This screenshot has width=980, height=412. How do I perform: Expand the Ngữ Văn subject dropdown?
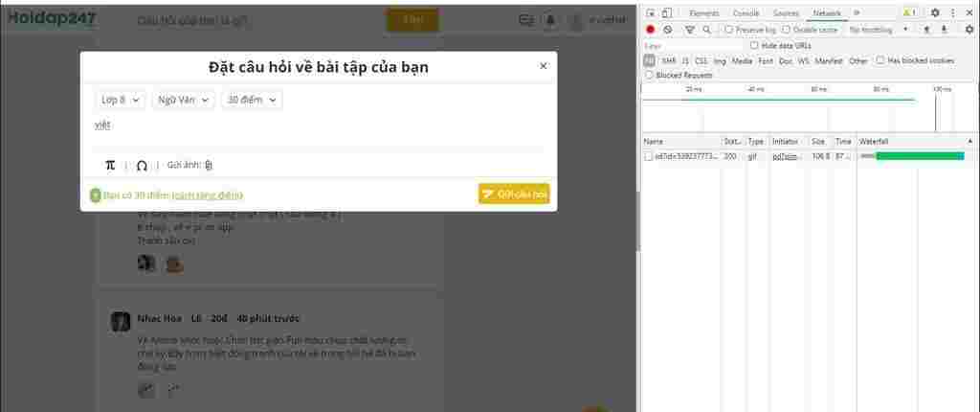182,100
